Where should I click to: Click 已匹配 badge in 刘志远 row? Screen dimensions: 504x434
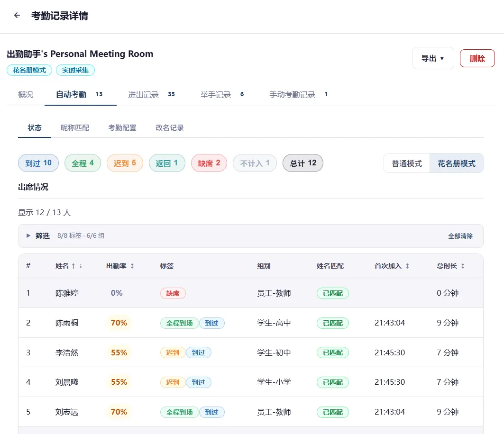[x=333, y=412]
